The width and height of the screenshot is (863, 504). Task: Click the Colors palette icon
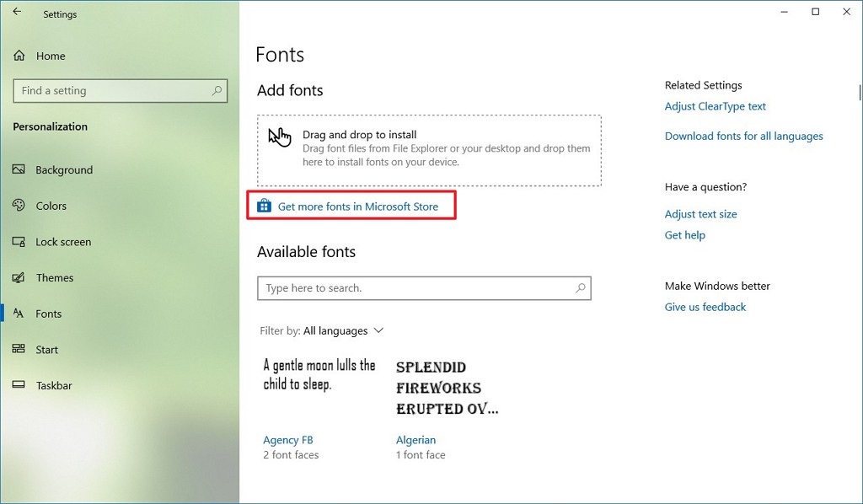pos(19,206)
